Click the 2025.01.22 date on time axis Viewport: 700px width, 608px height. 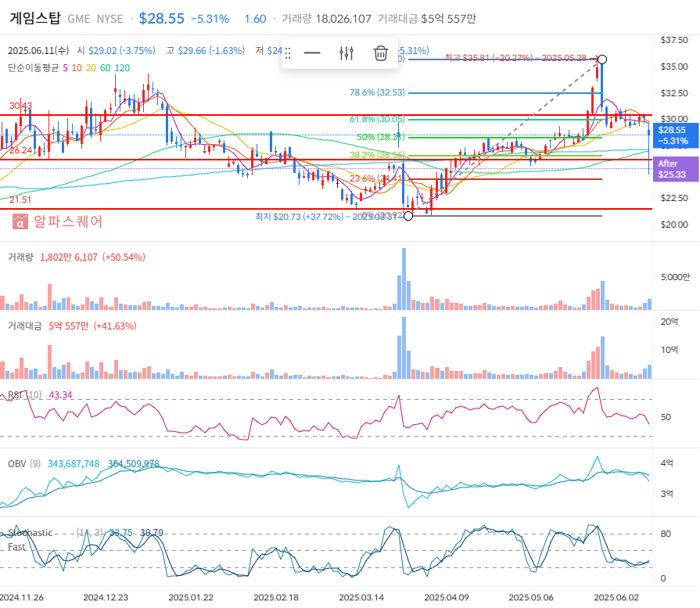(191, 597)
